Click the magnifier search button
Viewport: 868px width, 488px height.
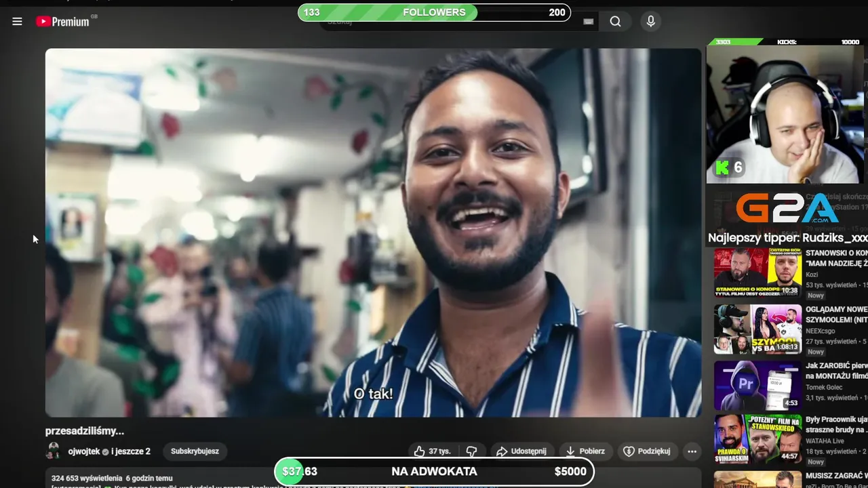[x=615, y=22]
